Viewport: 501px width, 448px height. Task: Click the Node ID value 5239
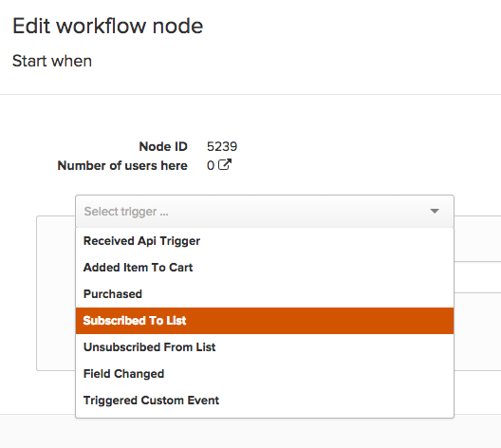click(x=222, y=147)
